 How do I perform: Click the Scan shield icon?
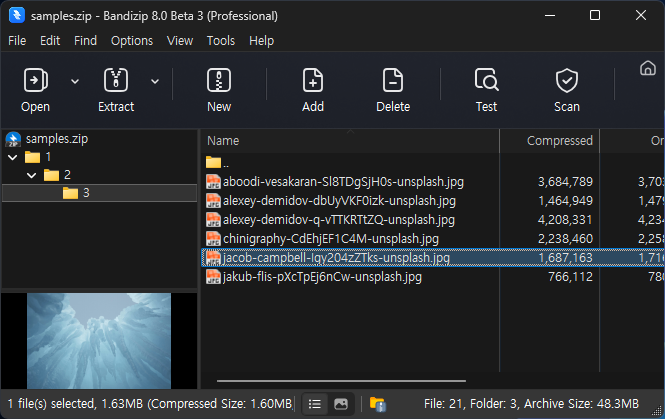[x=567, y=81]
